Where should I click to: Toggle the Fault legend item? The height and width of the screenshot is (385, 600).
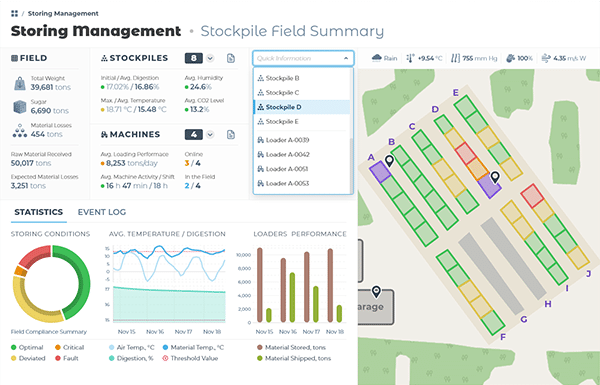67,359
